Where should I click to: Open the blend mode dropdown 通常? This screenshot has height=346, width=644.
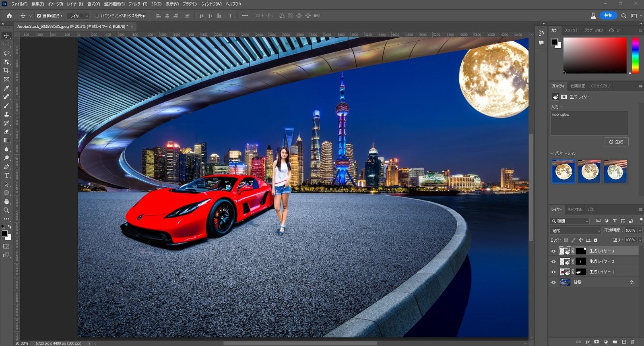[575, 231]
